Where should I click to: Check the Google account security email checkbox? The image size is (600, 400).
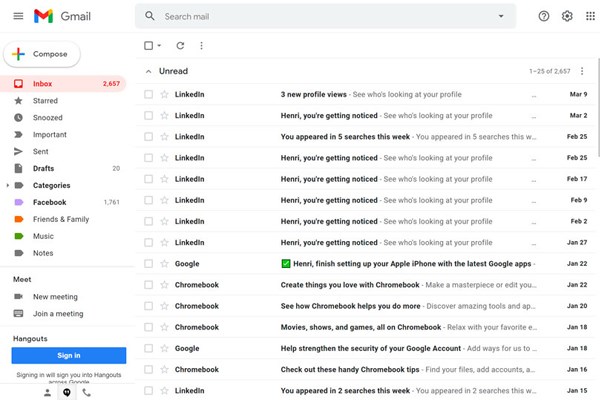click(148, 348)
